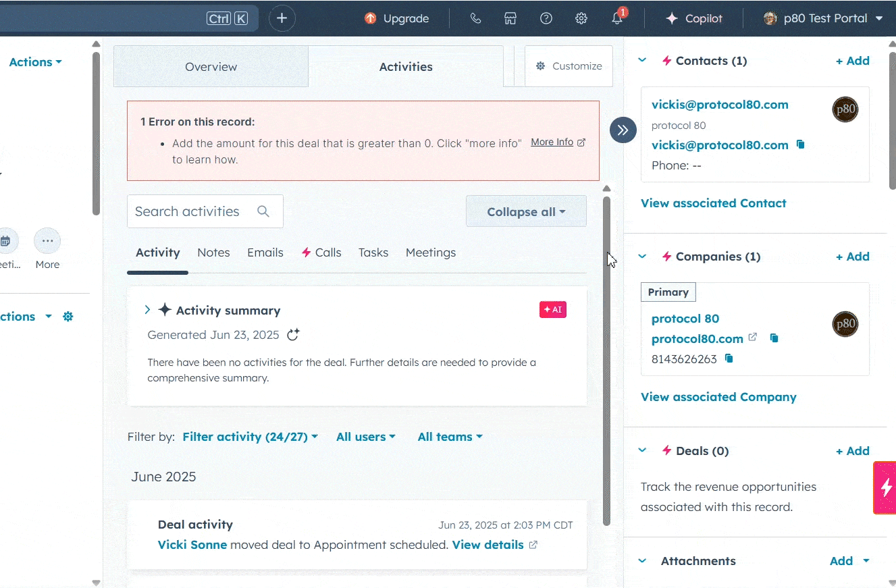The width and height of the screenshot is (896, 588).
Task: Open the Filter activity (24/27) dropdown
Action: point(249,436)
